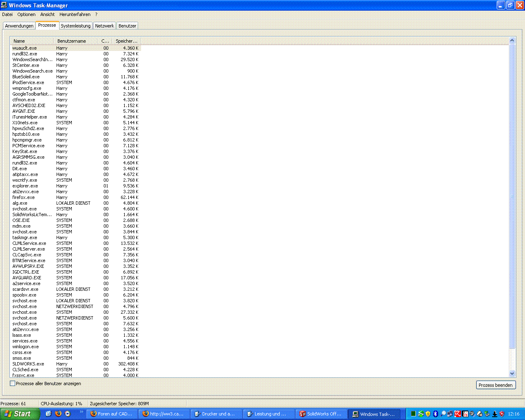Sort by Benutzername column header
The height and width of the screenshot is (420, 525).
pos(75,41)
